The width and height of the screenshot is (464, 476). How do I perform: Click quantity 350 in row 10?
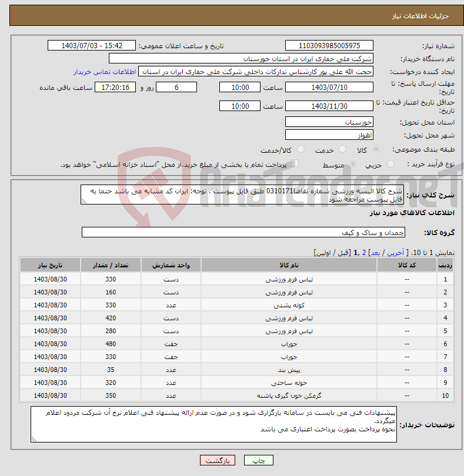click(x=111, y=395)
